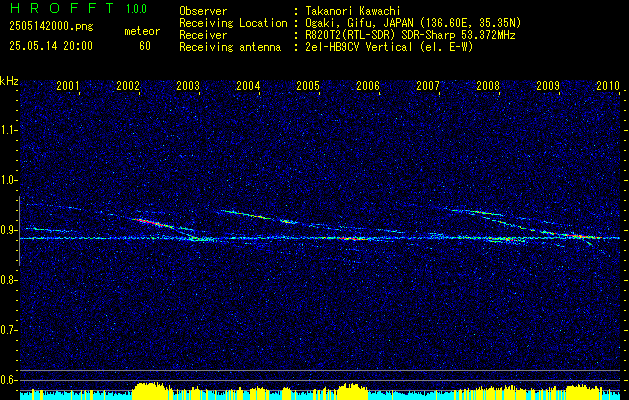Click the gray vertical frequency range bar at left

pos(19,231)
